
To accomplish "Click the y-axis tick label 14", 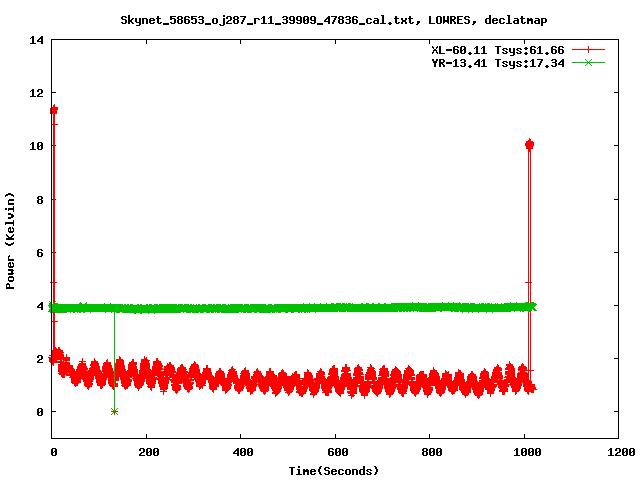I will point(37,40).
